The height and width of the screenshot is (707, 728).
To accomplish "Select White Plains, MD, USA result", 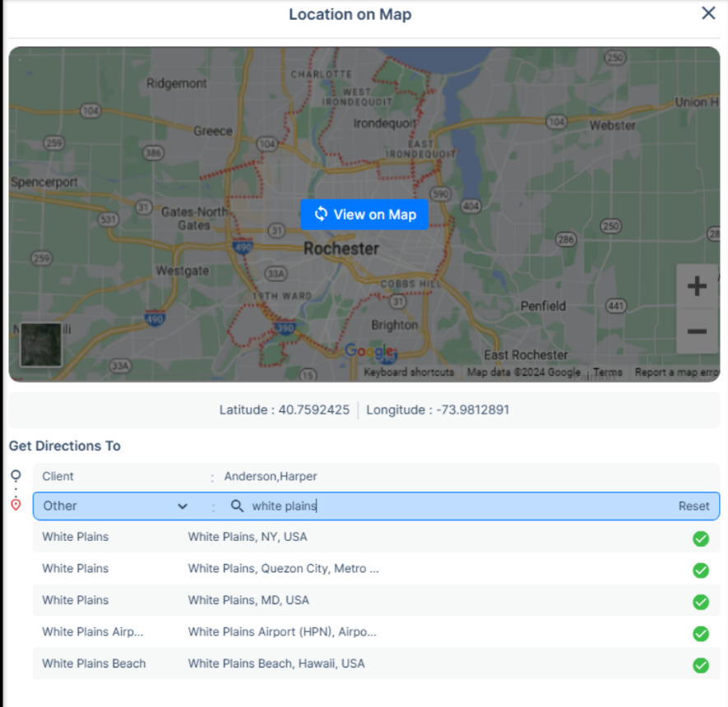I will 376,600.
